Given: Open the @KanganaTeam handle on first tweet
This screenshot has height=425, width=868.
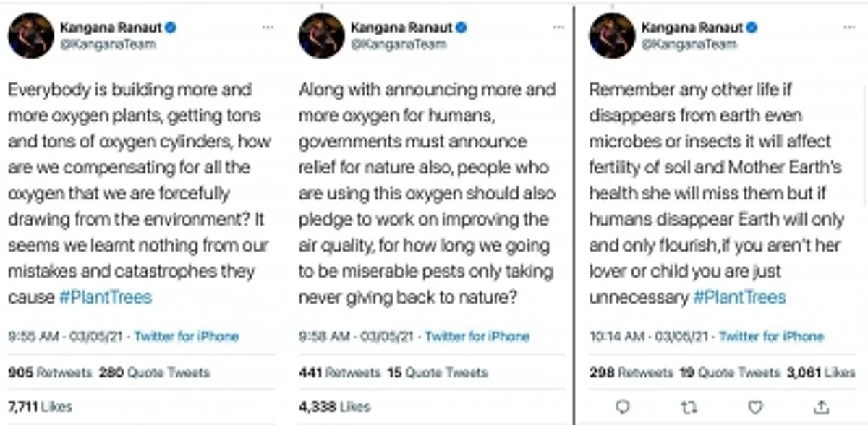Looking at the screenshot, I should tap(107, 44).
